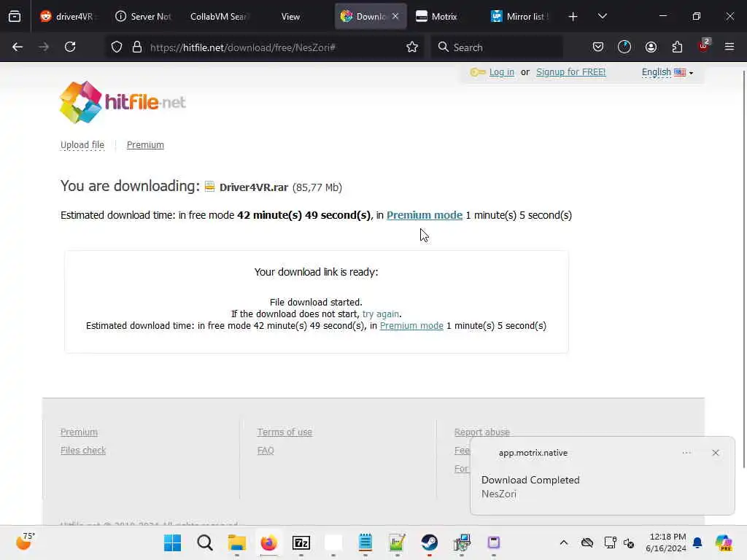
Task: Open Motrix notification options ellipsis
Action: coord(686,453)
